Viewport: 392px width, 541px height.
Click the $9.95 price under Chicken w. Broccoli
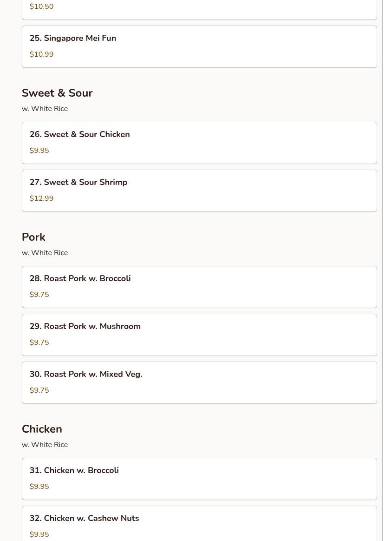click(39, 487)
